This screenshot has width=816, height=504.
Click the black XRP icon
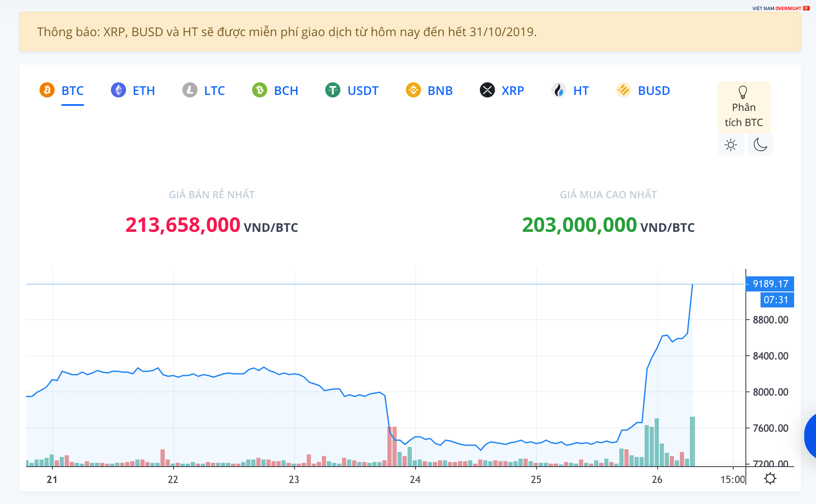[x=487, y=90]
